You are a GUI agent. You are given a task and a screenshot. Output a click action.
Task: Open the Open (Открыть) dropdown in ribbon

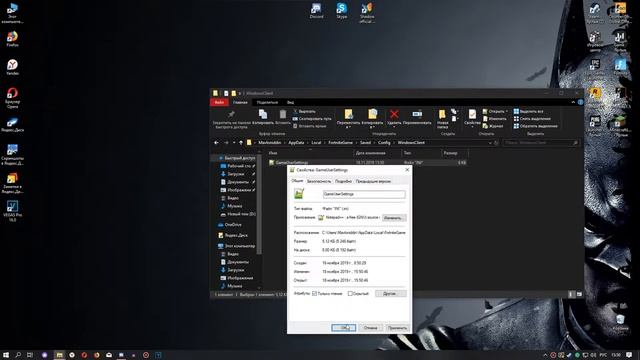[507, 111]
